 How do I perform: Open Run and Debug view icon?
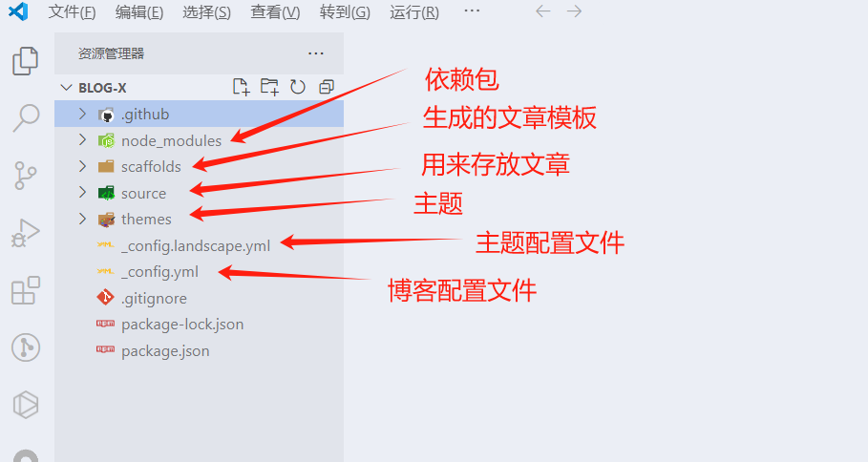click(26, 233)
